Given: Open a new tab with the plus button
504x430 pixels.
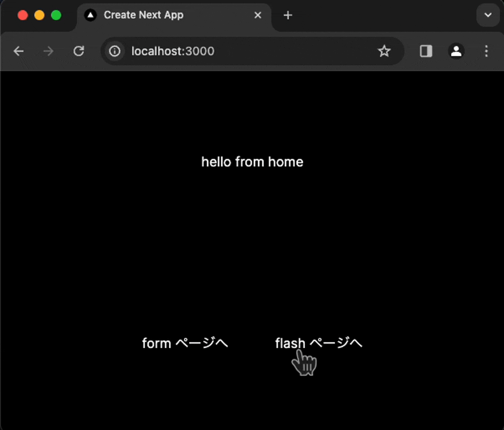Looking at the screenshot, I should pyautogui.click(x=288, y=15).
